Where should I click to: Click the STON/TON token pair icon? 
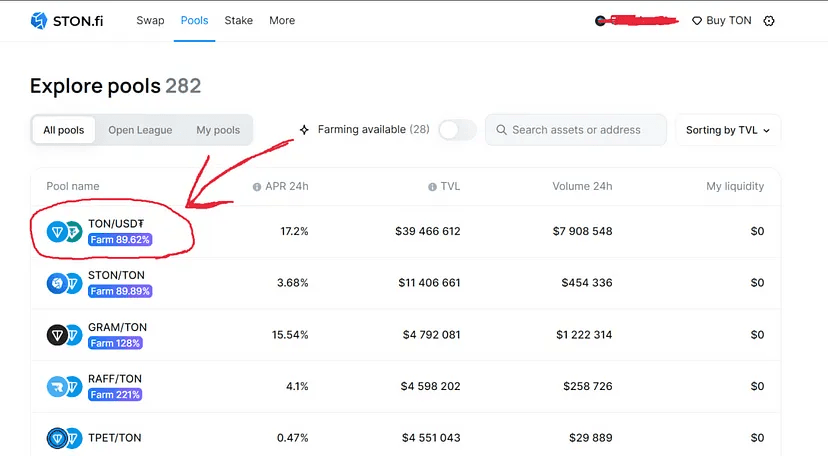coord(64,283)
